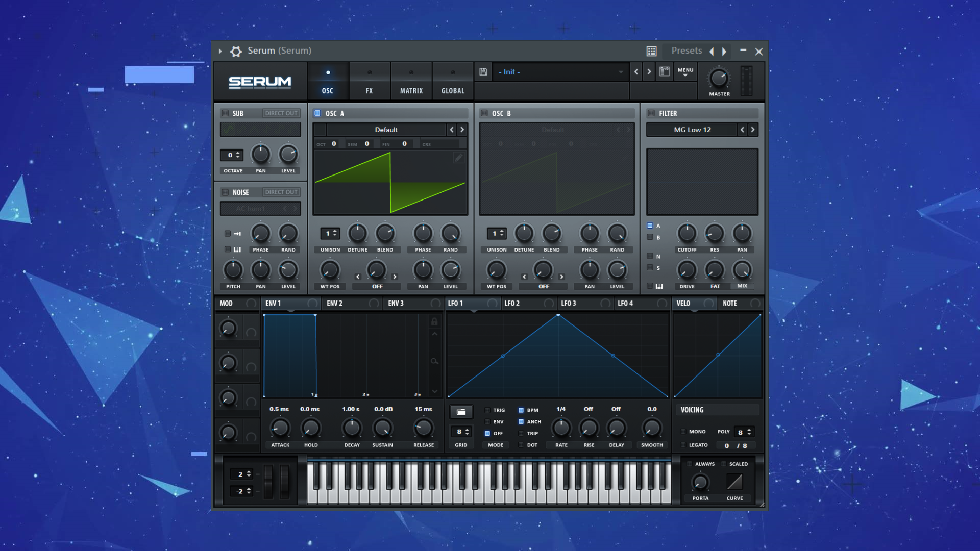This screenshot has height=551, width=980.
Task: Open the LFO 1 shape folder
Action: pyautogui.click(x=461, y=412)
